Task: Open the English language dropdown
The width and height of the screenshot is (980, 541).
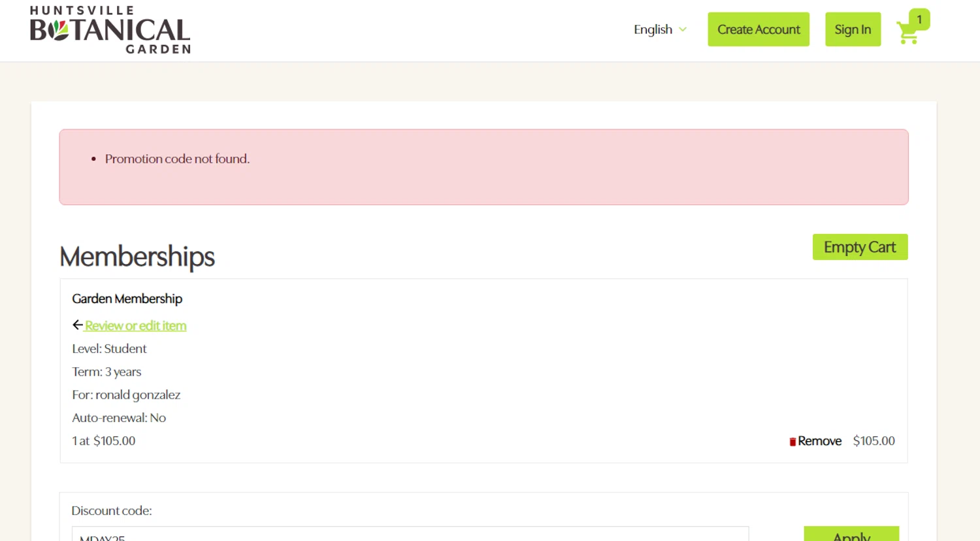Action: pyautogui.click(x=660, y=29)
